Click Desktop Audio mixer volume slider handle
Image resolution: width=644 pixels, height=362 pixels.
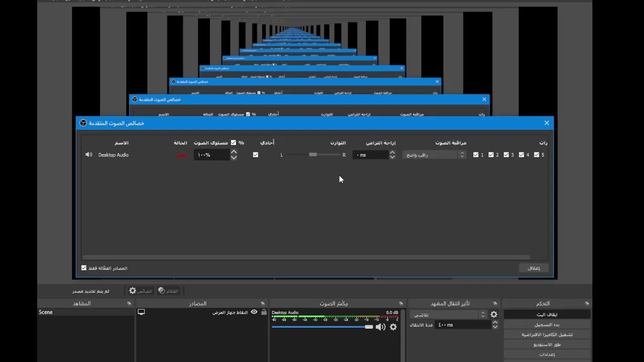tap(369, 327)
